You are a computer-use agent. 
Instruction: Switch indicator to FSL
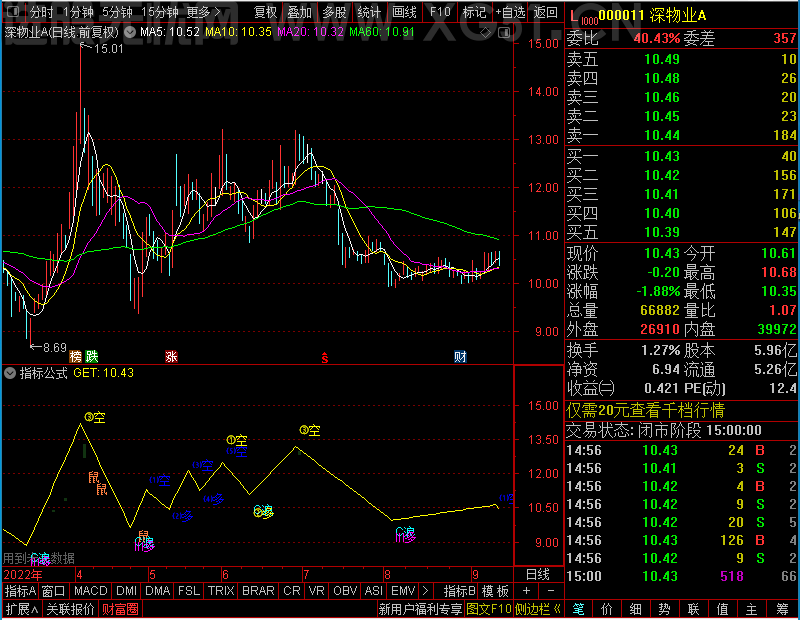tap(189, 591)
